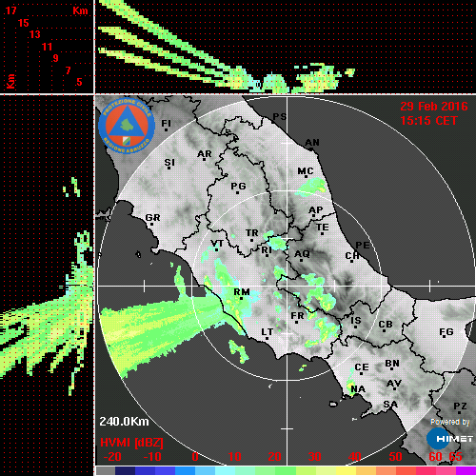Click the gray swatch at color bar start
The image size is (476, 476).
pyautogui.click(x=105, y=470)
